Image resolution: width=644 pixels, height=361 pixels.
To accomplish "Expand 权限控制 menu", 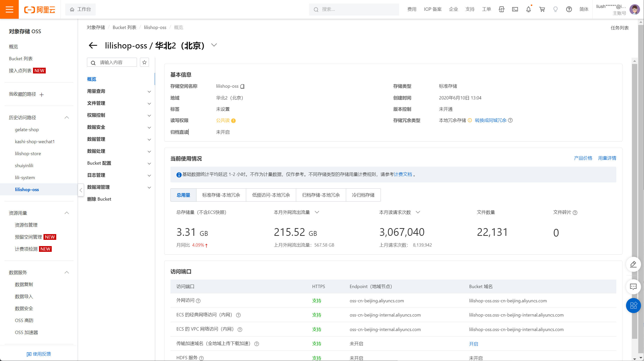I will (149, 115).
